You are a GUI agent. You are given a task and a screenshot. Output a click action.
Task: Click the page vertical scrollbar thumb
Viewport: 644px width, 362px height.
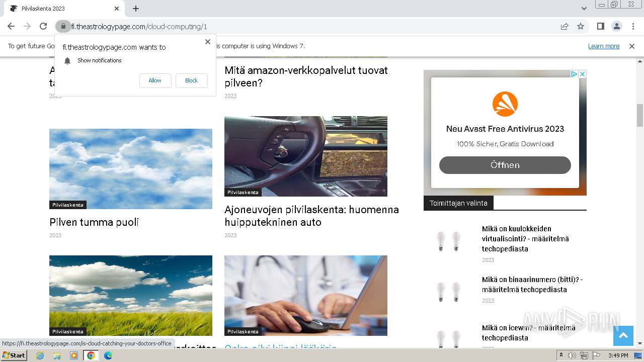640,115
